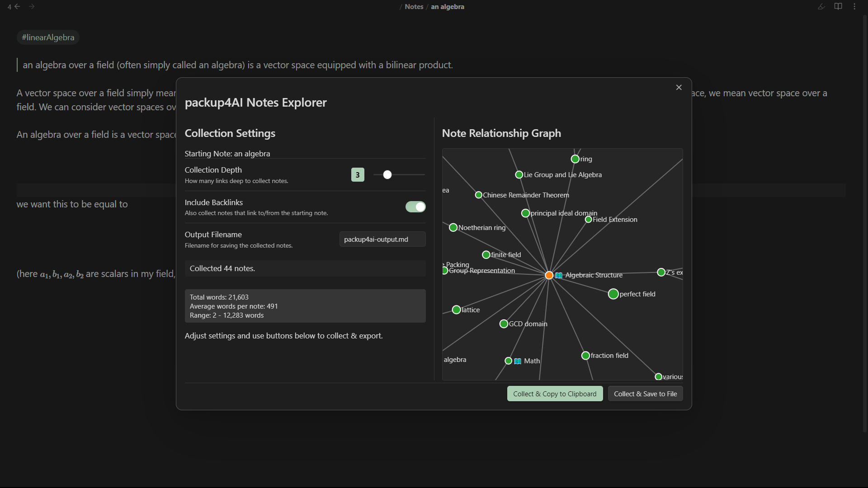The image size is (868, 488).
Task: Select the Noetherian ring node
Action: (453, 228)
